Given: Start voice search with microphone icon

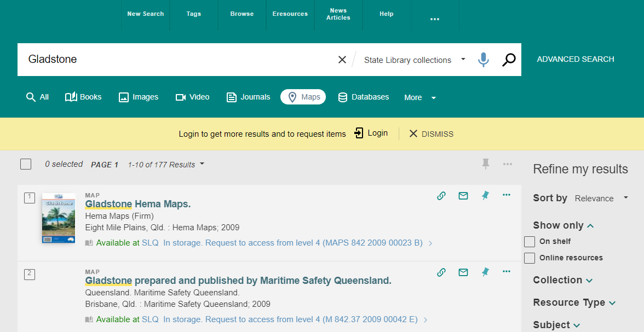Looking at the screenshot, I should [484, 60].
